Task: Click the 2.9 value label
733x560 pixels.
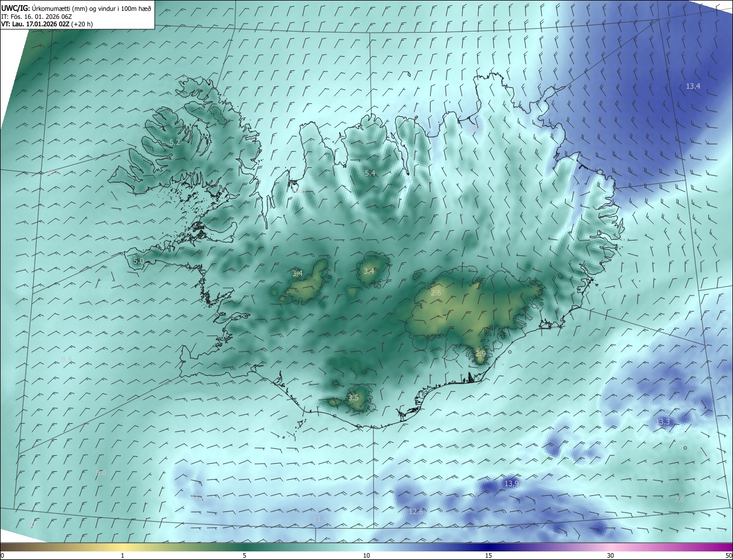Action: tap(480, 354)
